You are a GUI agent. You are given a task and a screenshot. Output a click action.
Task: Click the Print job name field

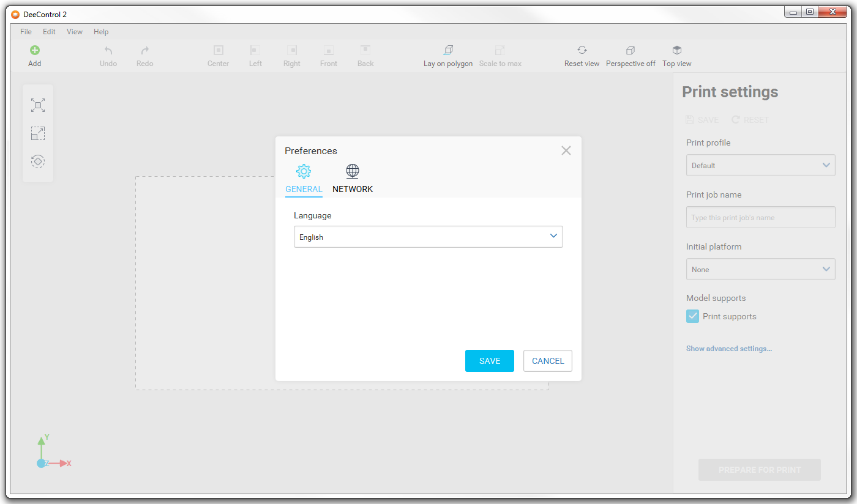pos(760,217)
